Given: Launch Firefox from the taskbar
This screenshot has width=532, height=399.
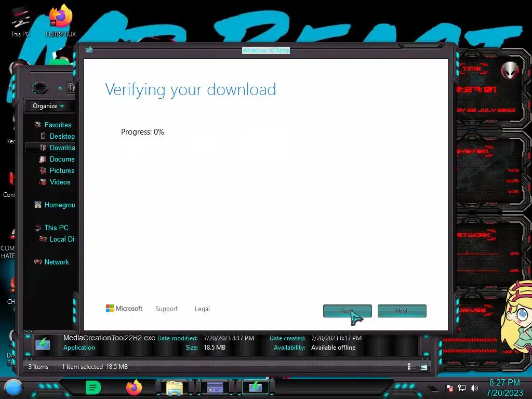Looking at the screenshot, I should [134, 388].
